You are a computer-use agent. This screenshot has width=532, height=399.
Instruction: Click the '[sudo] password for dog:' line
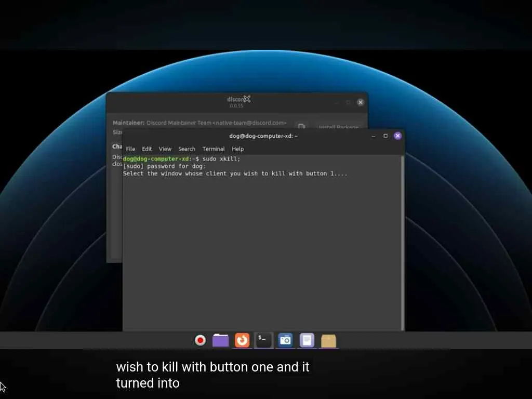click(164, 166)
